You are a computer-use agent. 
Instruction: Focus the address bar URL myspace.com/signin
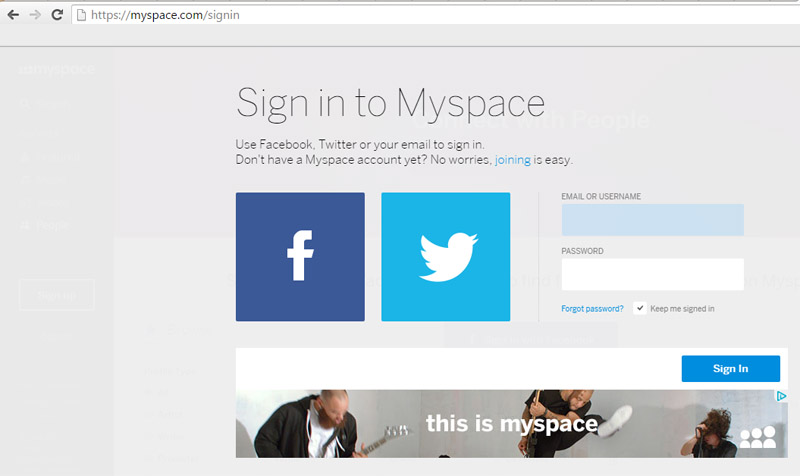pyautogui.click(x=165, y=15)
